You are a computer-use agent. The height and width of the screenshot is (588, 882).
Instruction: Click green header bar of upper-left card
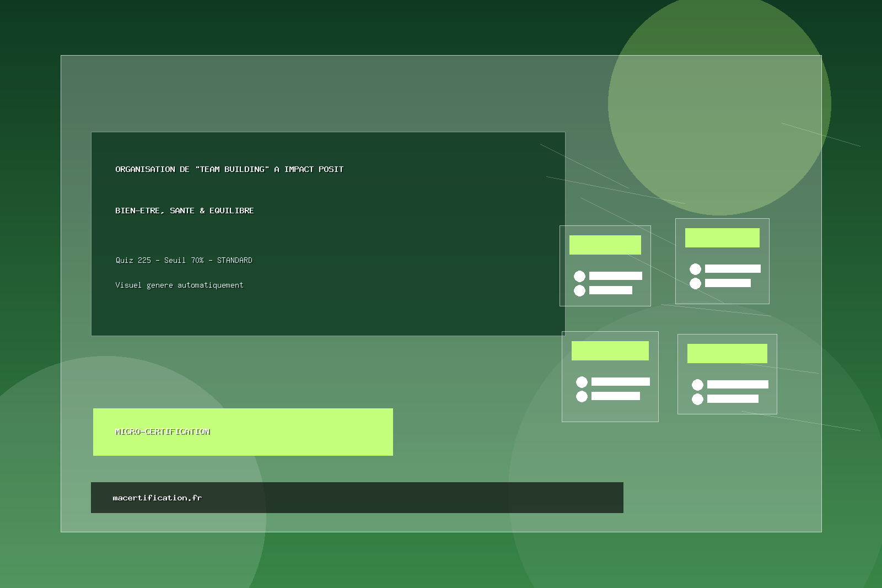coord(605,245)
